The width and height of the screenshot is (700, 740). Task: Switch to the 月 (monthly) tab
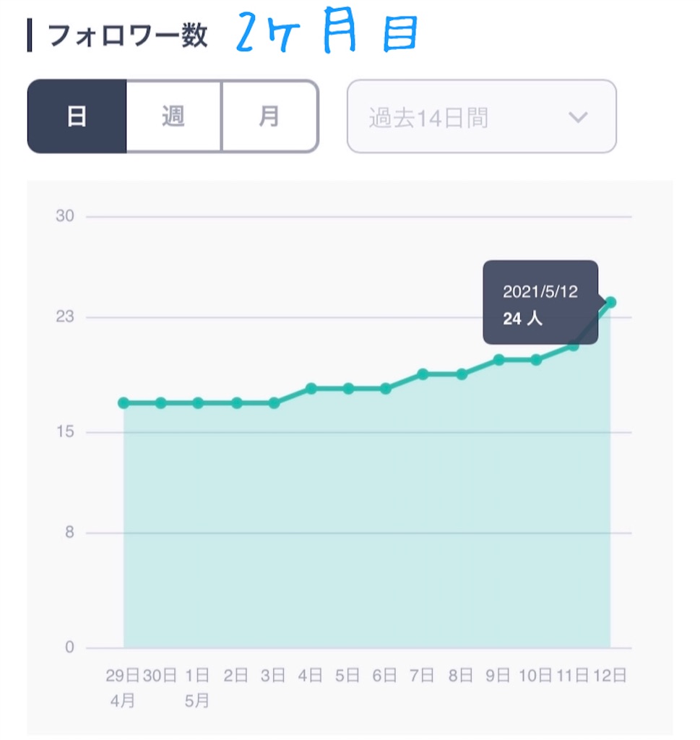tap(269, 116)
